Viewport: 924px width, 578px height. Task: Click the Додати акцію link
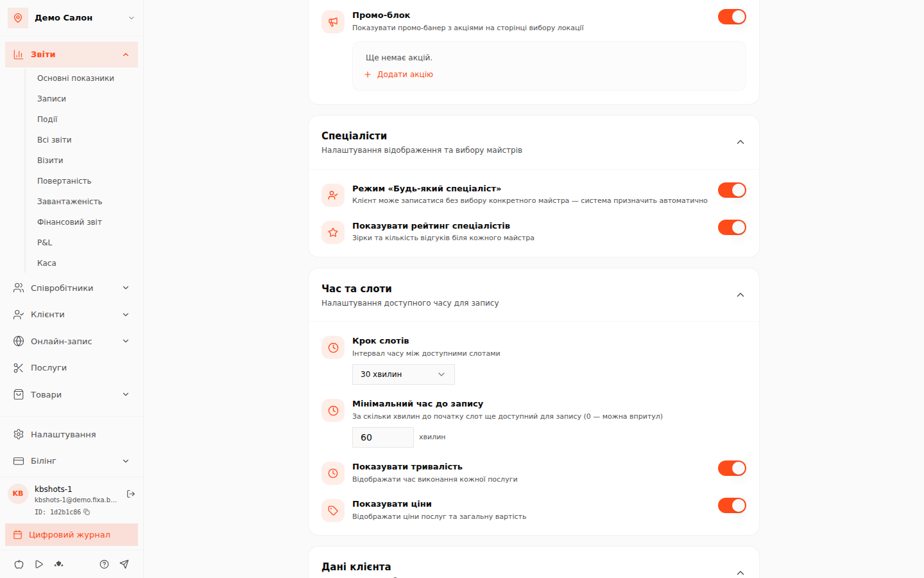pos(398,74)
